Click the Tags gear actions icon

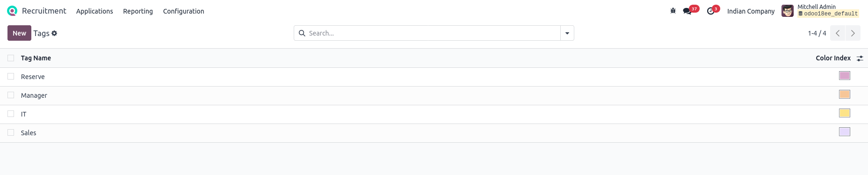pos(54,33)
